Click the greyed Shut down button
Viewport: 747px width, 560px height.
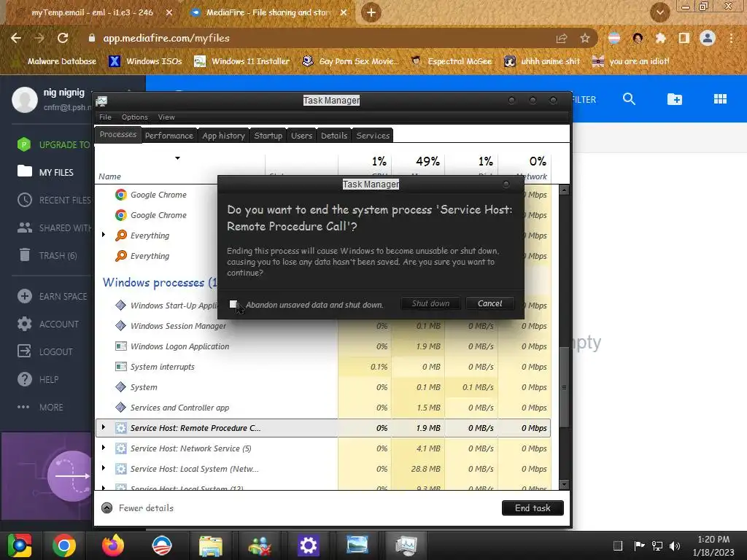point(430,303)
